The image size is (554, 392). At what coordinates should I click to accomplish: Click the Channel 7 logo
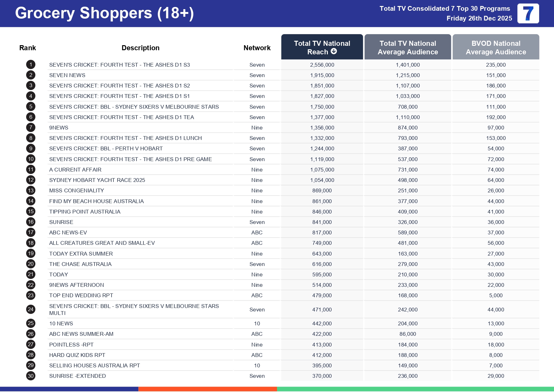coord(528,14)
